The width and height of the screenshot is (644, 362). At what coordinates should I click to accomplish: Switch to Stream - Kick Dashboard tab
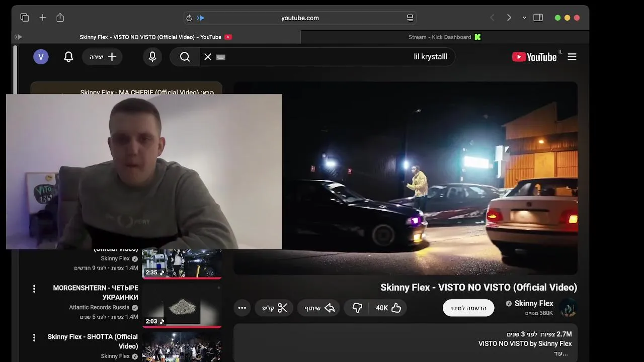pos(445,37)
